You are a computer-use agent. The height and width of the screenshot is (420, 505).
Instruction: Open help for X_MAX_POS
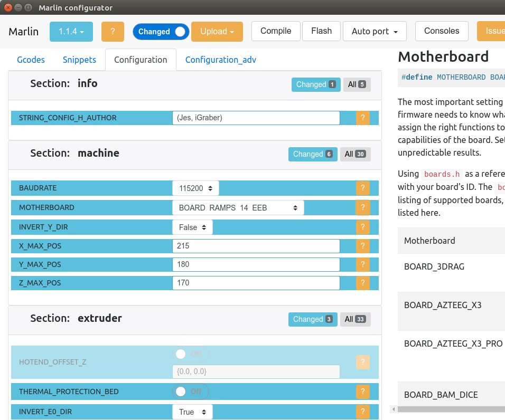(x=362, y=245)
